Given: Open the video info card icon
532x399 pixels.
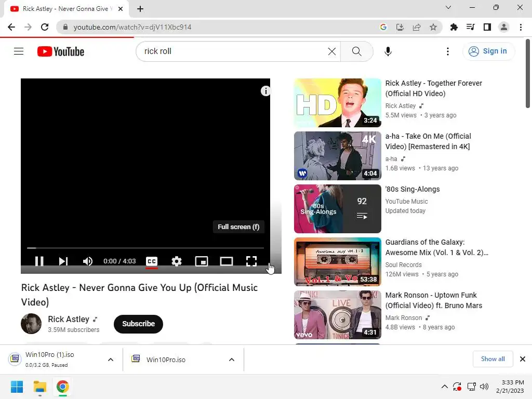Looking at the screenshot, I should 265,91.
